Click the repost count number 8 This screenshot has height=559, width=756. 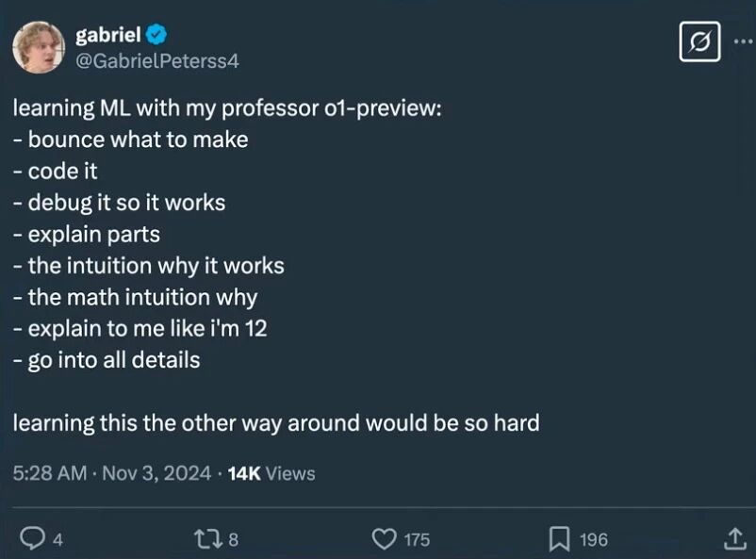click(x=233, y=539)
